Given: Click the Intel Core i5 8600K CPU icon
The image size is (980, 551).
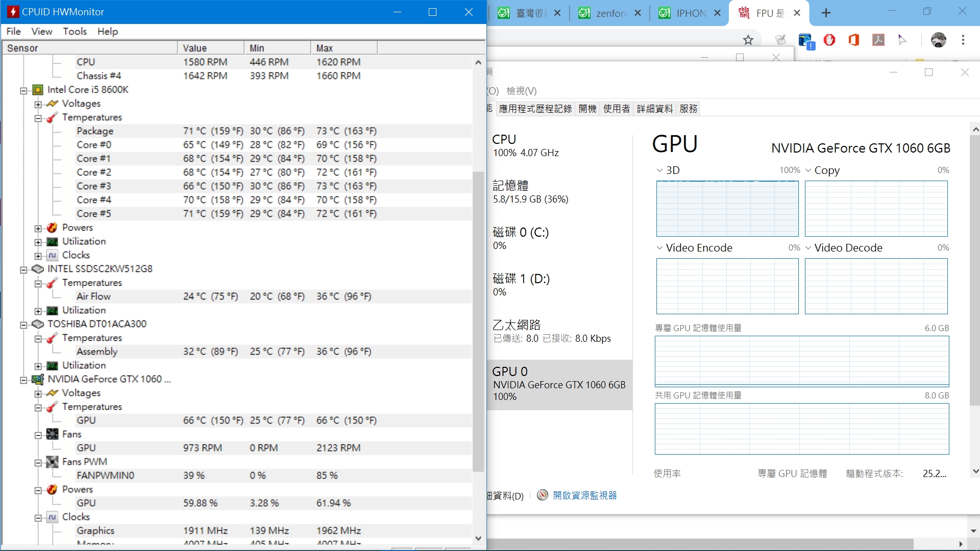Looking at the screenshot, I should click(x=38, y=90).
